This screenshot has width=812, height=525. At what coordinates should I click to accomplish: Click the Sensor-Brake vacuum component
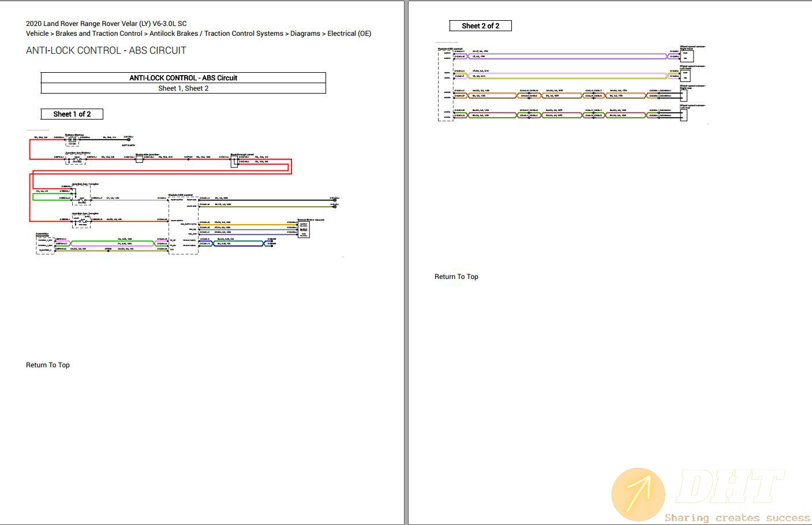pyautogui.click(x=304, y=229)
